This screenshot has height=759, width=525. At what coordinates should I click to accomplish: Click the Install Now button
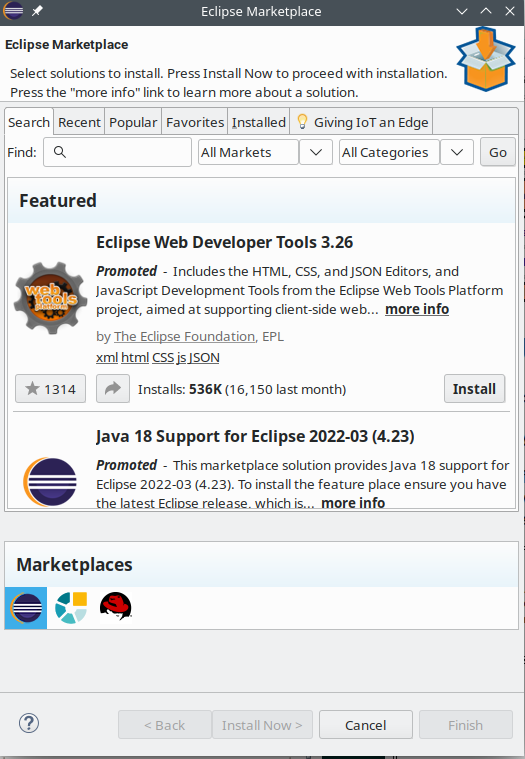click(x=262, y=725)
